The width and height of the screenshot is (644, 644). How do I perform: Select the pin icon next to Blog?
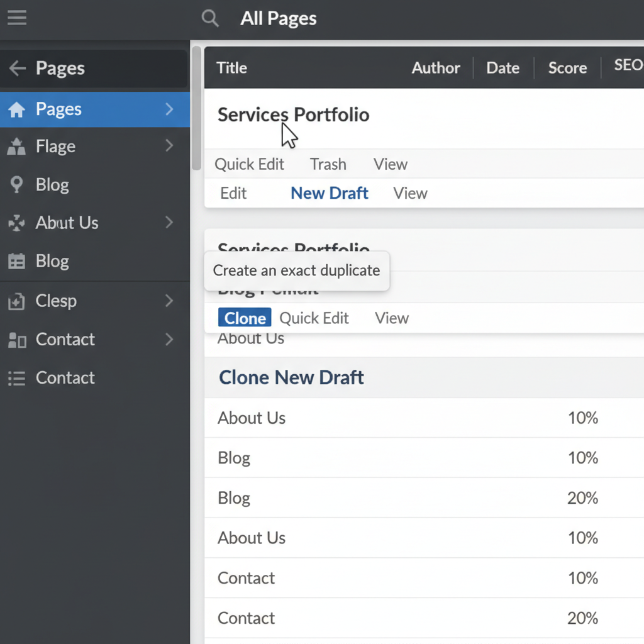click(17, 184)
